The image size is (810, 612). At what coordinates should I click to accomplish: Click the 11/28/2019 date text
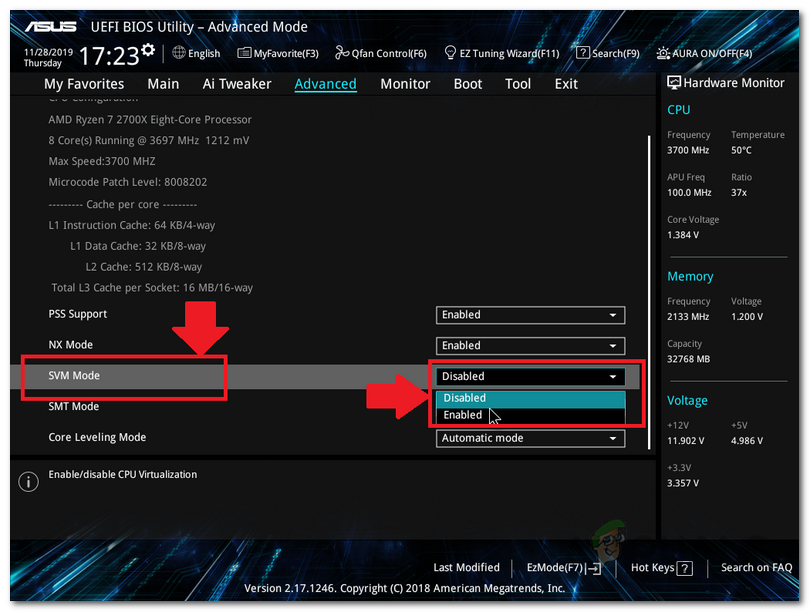(48, 52)
